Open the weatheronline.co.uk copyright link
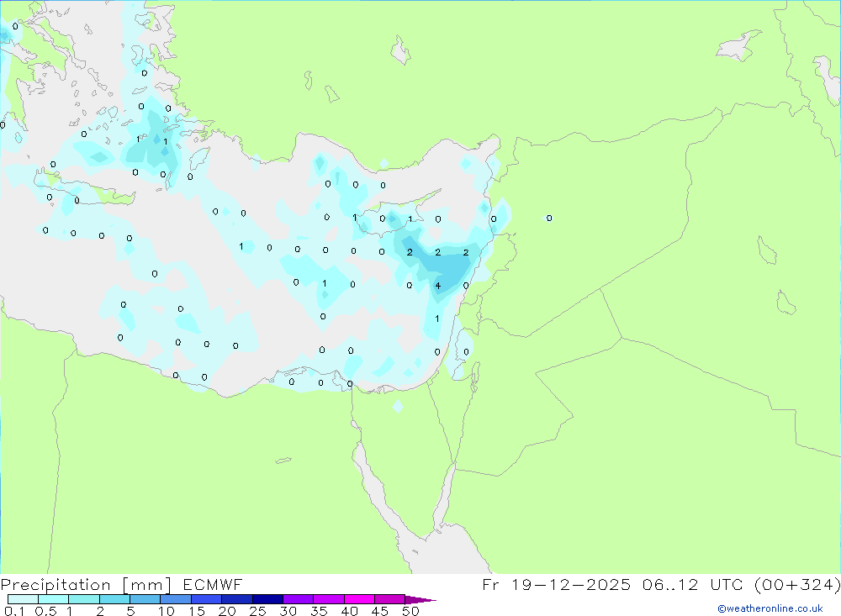 click(x=770, y=608)
